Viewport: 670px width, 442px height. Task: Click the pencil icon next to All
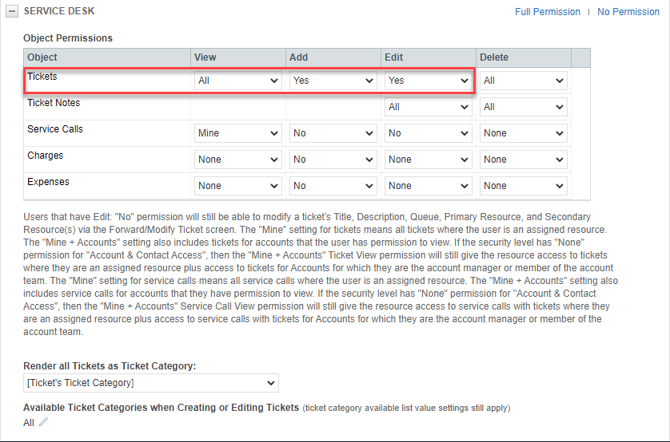43,422
